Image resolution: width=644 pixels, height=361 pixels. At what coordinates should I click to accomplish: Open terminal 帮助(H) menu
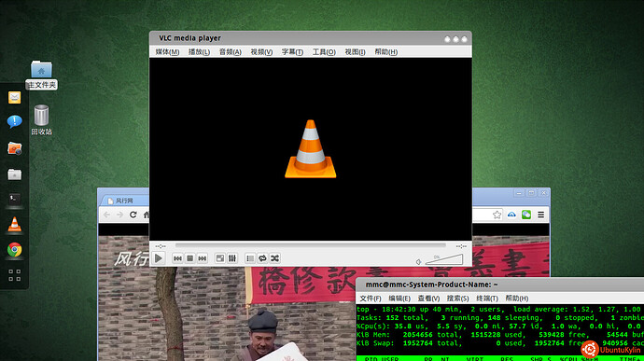point(517,299)
